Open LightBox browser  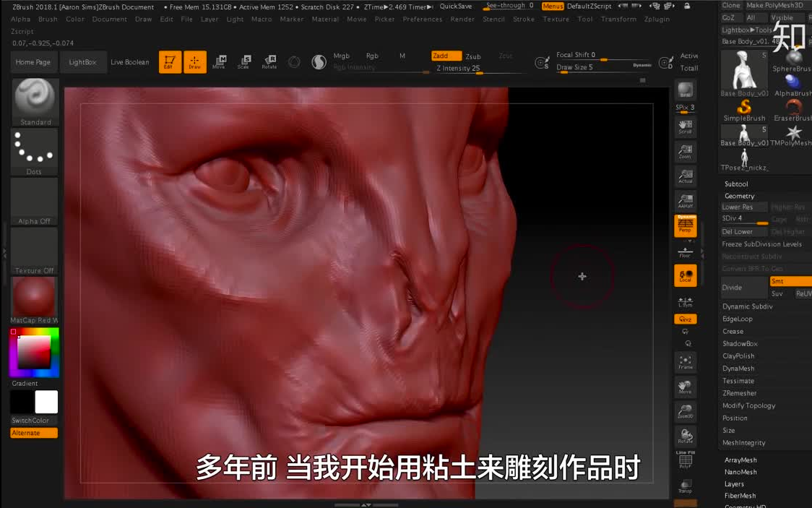[x=82, y=61]
